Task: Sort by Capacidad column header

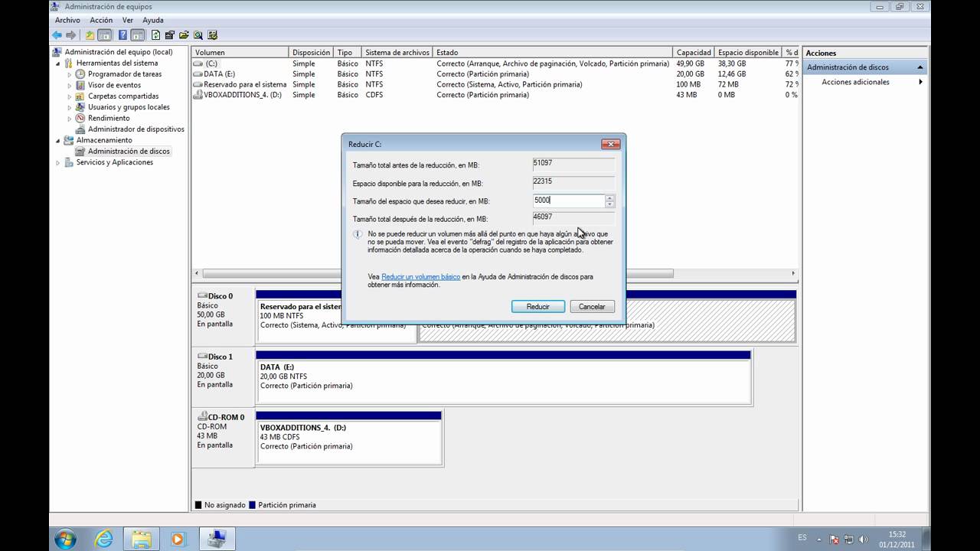Action: pyautogui.click(x=694, y=53)
